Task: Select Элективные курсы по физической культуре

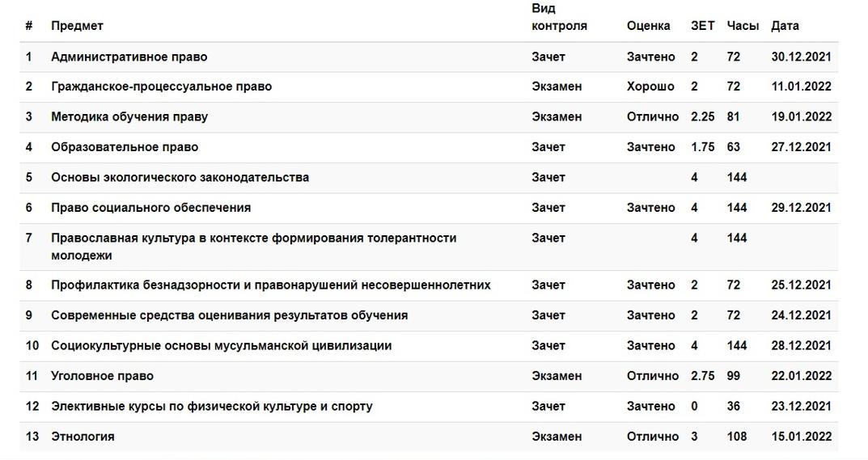Action: (x=212, y=407)
